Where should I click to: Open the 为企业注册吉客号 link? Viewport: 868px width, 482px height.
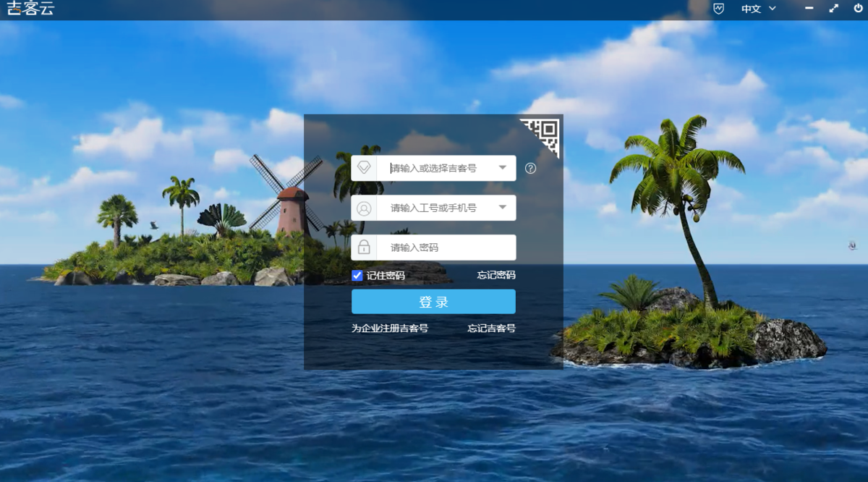[390, 328]
